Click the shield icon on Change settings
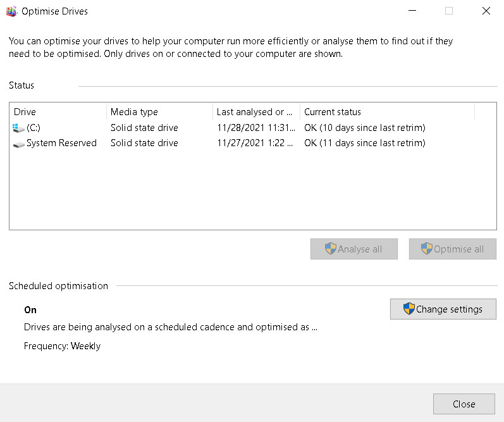Image resolution: width=504 pixels, height=422 pixels. pos(409,309)
